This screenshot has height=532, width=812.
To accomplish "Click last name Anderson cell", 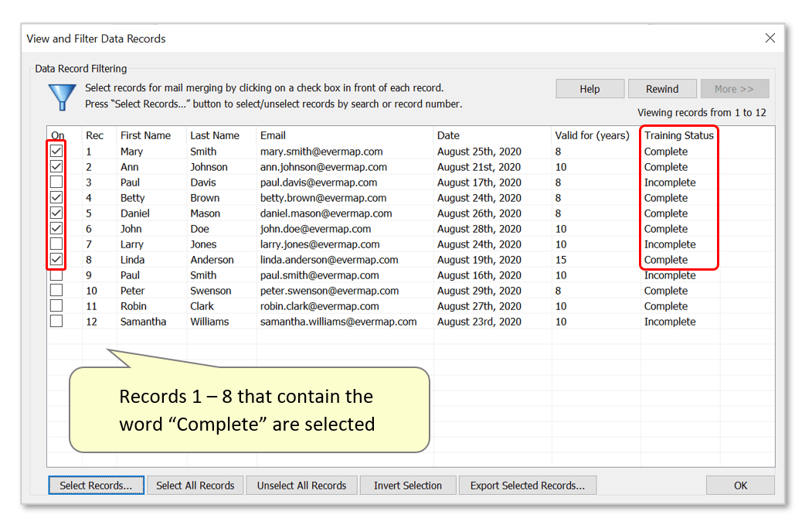I will (x=212, y=260).
